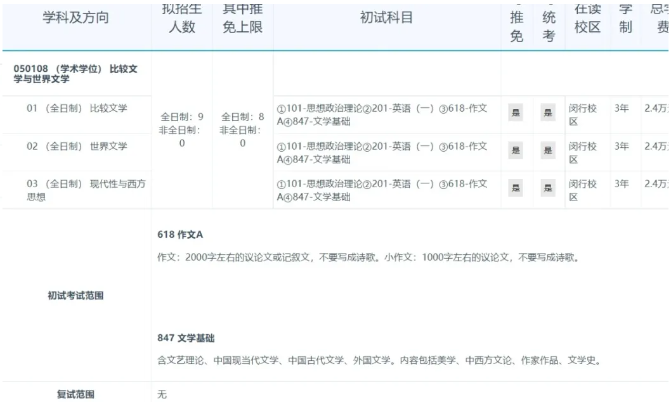
Task: Click the 推免 badge for 世界文学 row
Action: [515, 150]
